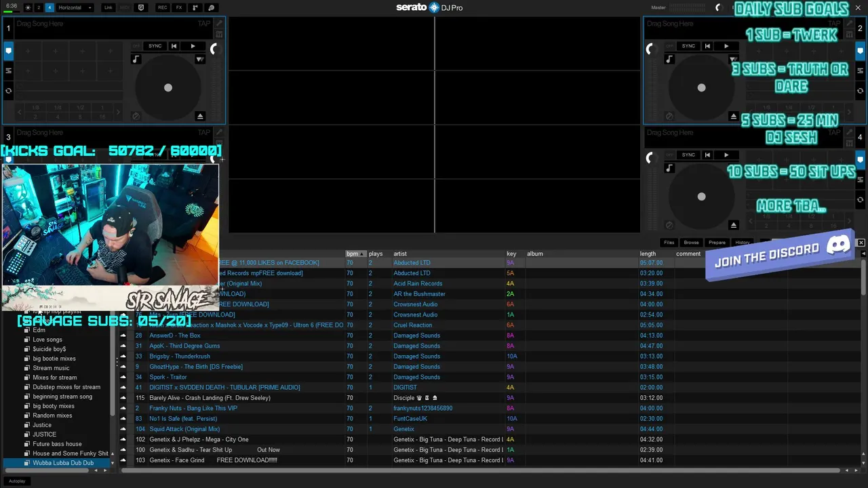868x488 pixels.
Task: Play deck 2
Action: click(x=726, y=46)
